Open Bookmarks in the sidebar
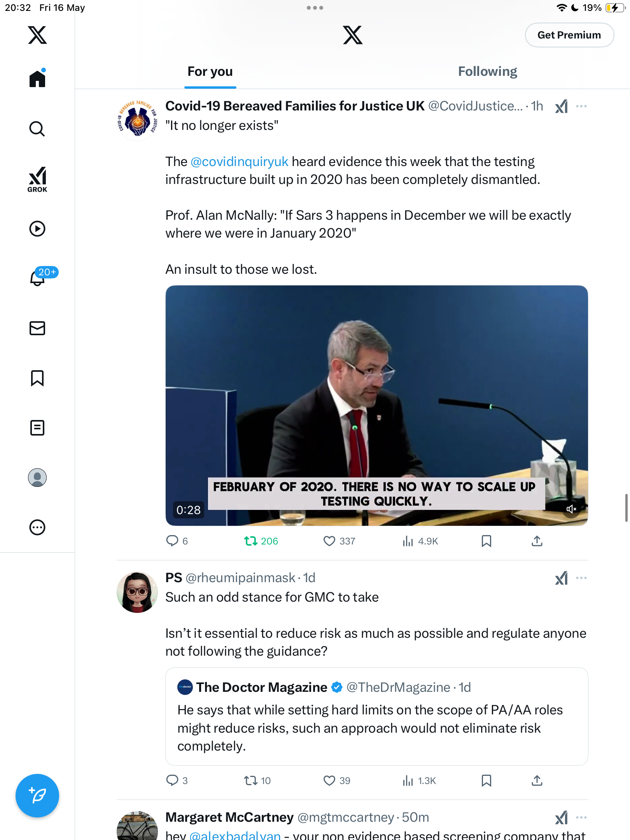The width and height of the screenshot is (630, 840). click(37, 378)
